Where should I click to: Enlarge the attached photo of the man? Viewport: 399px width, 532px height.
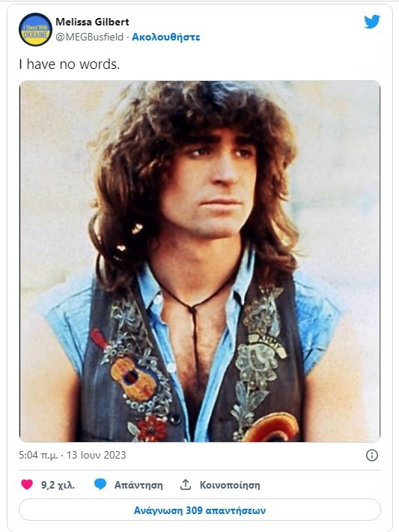pyautogui.click(x=200, y=262)
